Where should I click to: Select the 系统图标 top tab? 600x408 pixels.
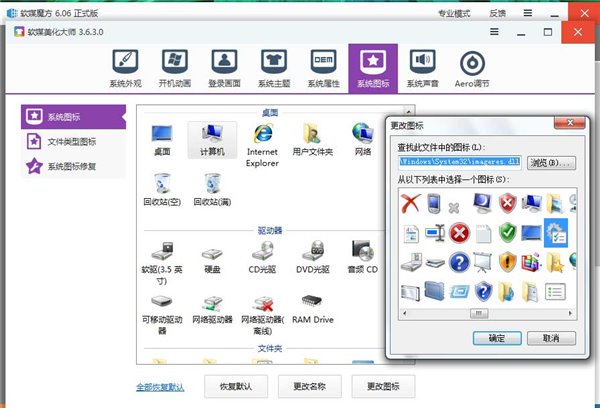click(373, 69)
